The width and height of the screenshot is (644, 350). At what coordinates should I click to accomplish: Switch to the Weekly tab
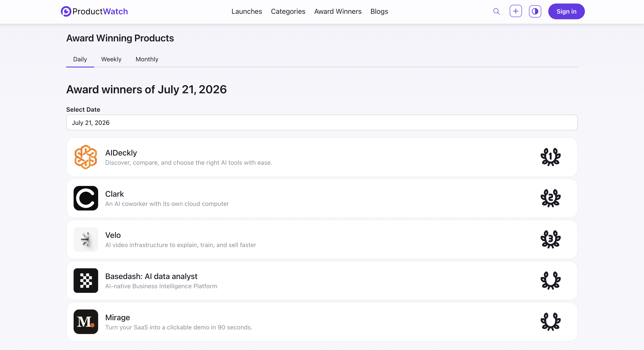click(x=111, y=59)
